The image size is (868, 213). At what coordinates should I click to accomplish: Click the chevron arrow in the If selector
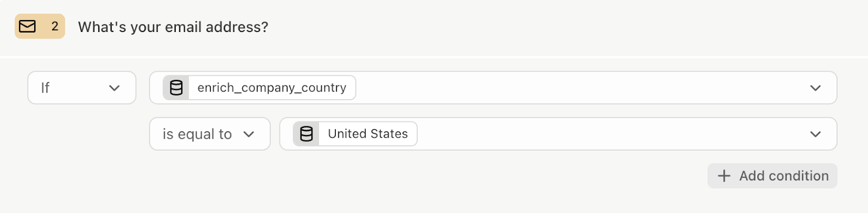pos(114,88)
